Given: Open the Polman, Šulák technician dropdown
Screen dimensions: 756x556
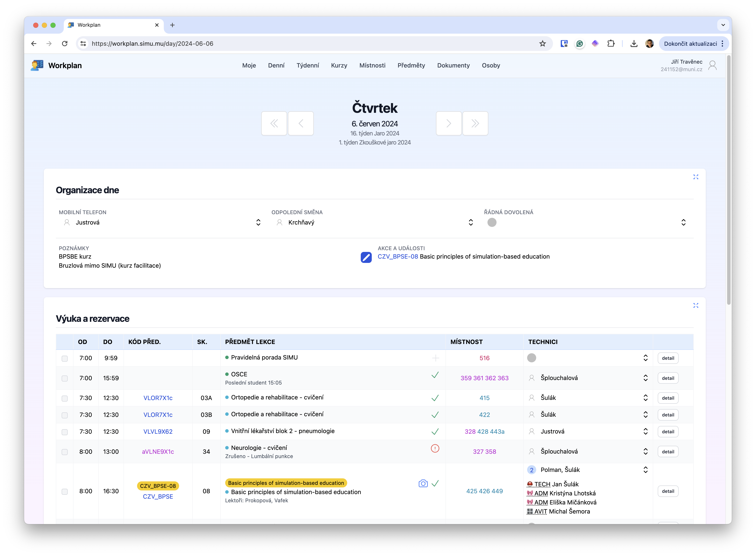Looking at the screenshot, I should pyautogui.click(x=645, y=470).
